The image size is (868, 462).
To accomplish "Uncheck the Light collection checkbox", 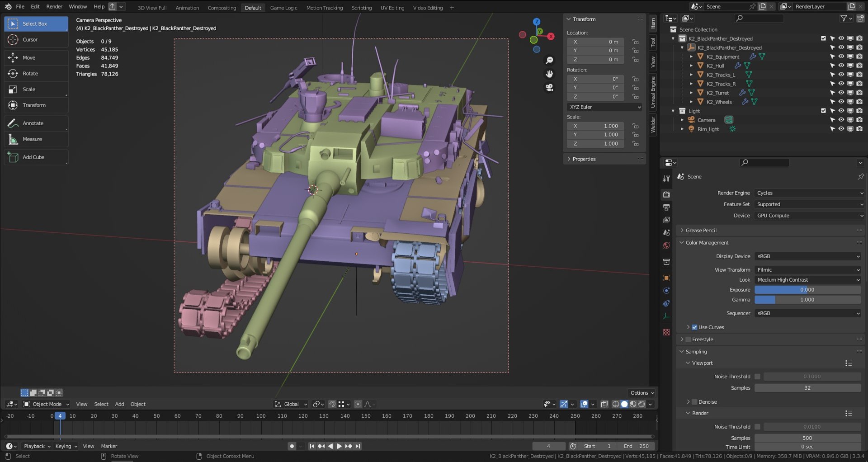I will [x=823, y=111].
